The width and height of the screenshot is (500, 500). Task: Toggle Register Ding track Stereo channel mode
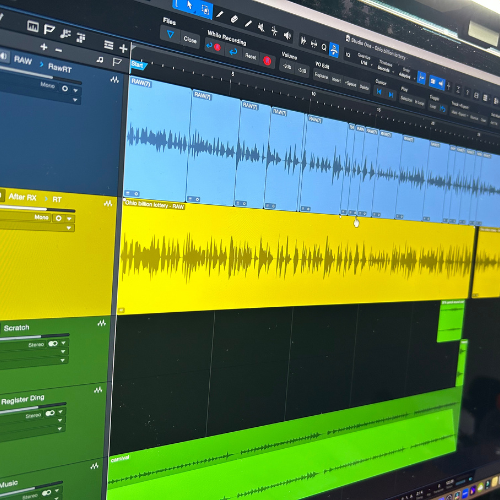50,413
